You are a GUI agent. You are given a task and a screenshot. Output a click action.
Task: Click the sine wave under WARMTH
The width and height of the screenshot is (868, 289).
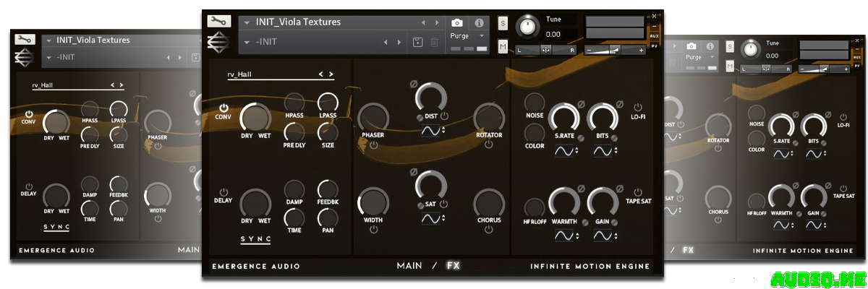tap(564, 236)
